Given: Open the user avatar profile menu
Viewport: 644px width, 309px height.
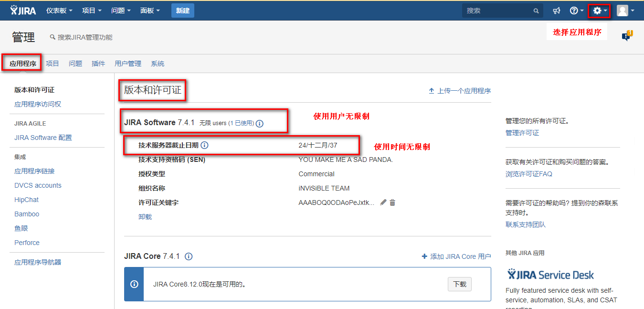Looking at the screenshot, I should pos(625,11).
